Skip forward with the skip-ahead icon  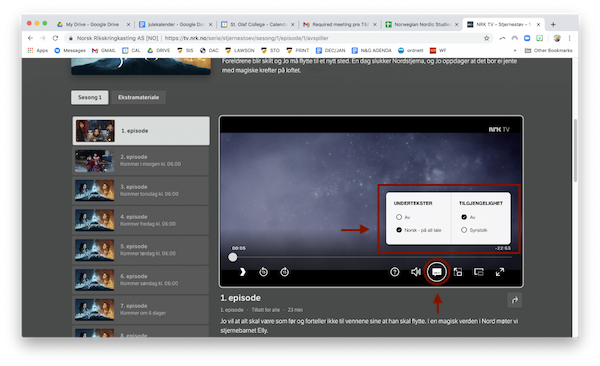click(x=284, y=272)
